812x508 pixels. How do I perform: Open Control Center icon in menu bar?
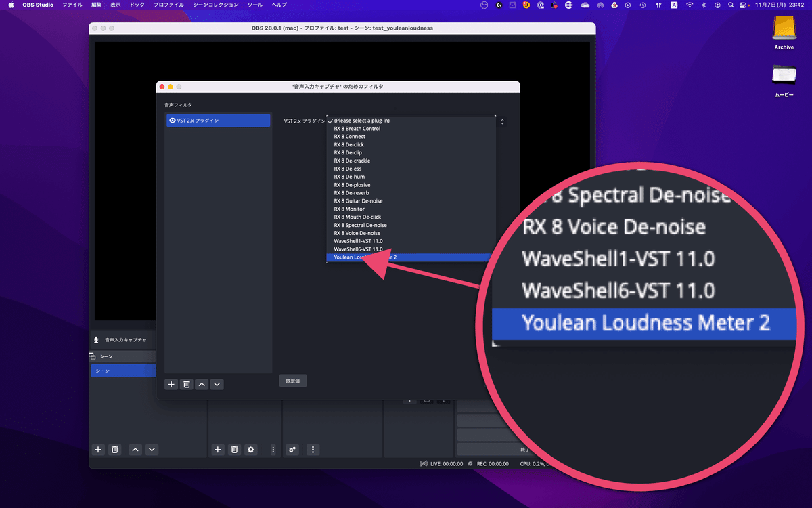(744, 5)
